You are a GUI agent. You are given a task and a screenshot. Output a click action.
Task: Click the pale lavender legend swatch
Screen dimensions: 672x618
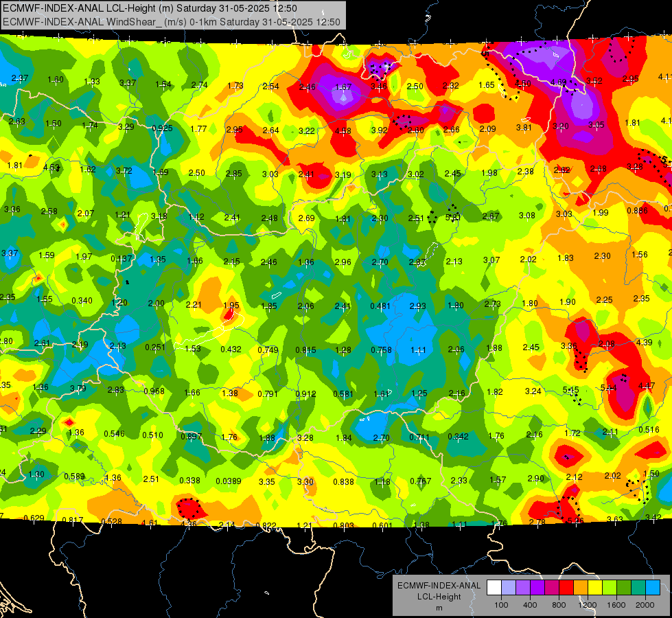point(509,588)
